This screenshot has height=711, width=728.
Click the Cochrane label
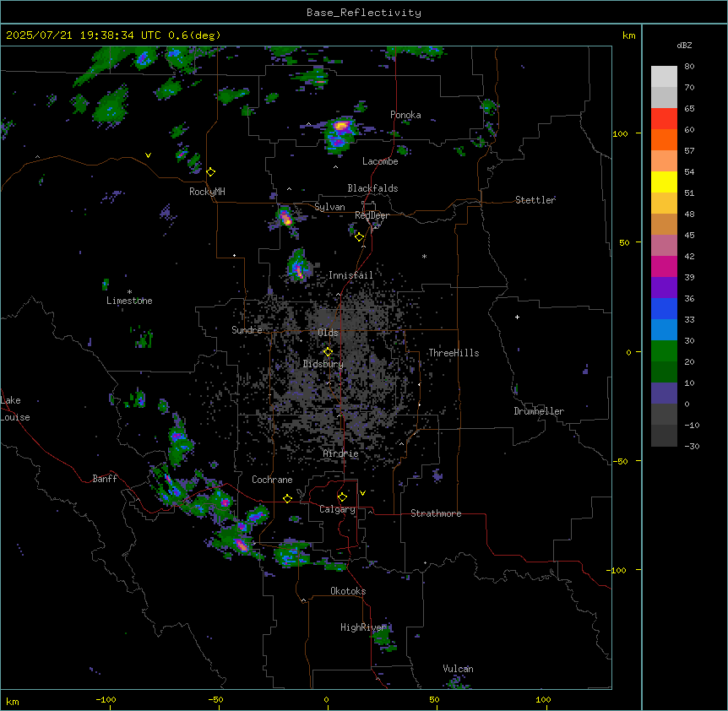pos(272,480)
